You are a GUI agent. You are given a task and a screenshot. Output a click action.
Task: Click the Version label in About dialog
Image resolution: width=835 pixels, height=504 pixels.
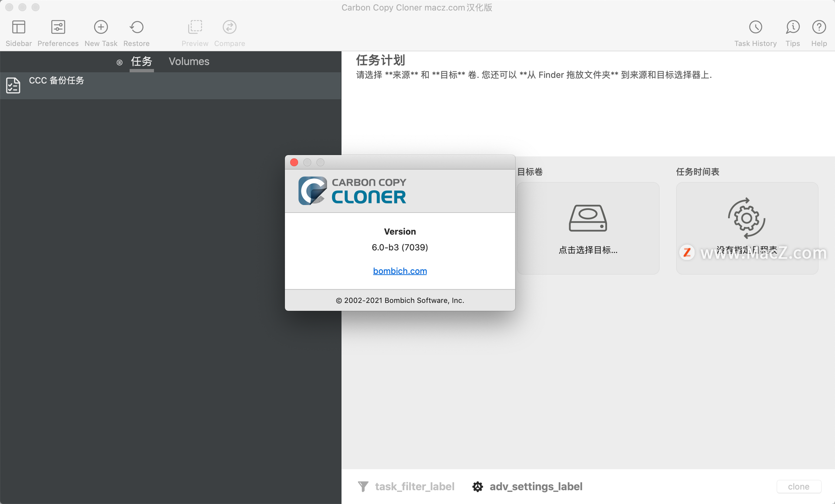point(400,232)
